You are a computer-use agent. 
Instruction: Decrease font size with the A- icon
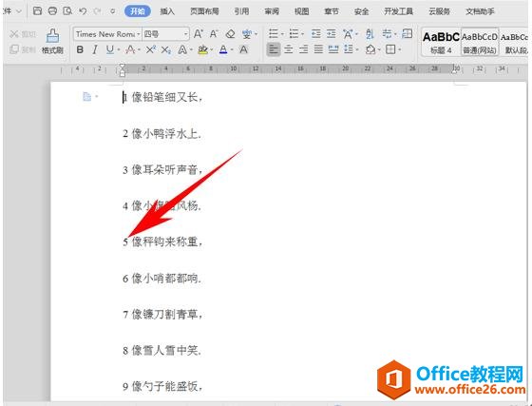coord(214,34)
